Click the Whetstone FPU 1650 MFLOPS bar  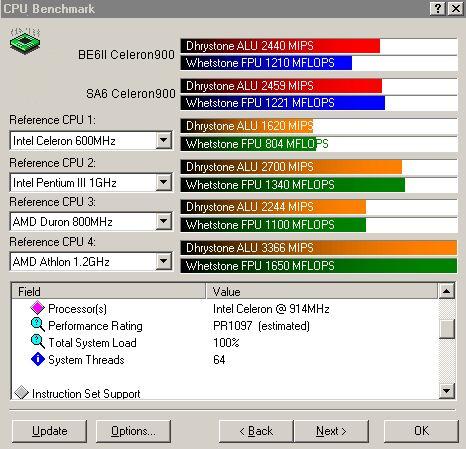[x=319, y=266]
